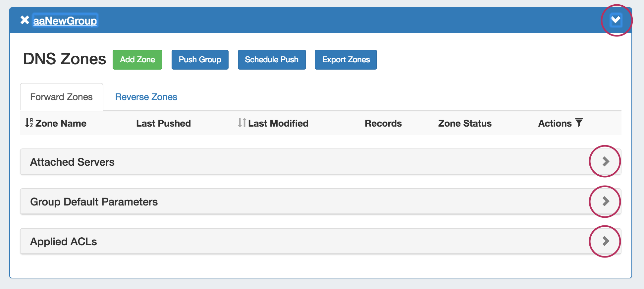Image resolution: width=644 pixels, height=289 pixels.
Task: Expand Attached Servers using its chevron
Action: pyautogui.click(x=606, y=161)
